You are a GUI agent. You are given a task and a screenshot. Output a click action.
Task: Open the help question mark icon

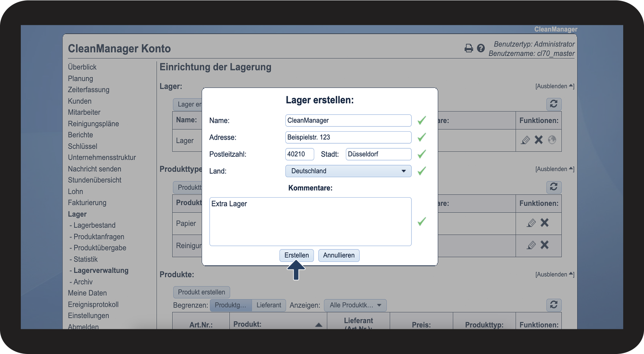481,48
